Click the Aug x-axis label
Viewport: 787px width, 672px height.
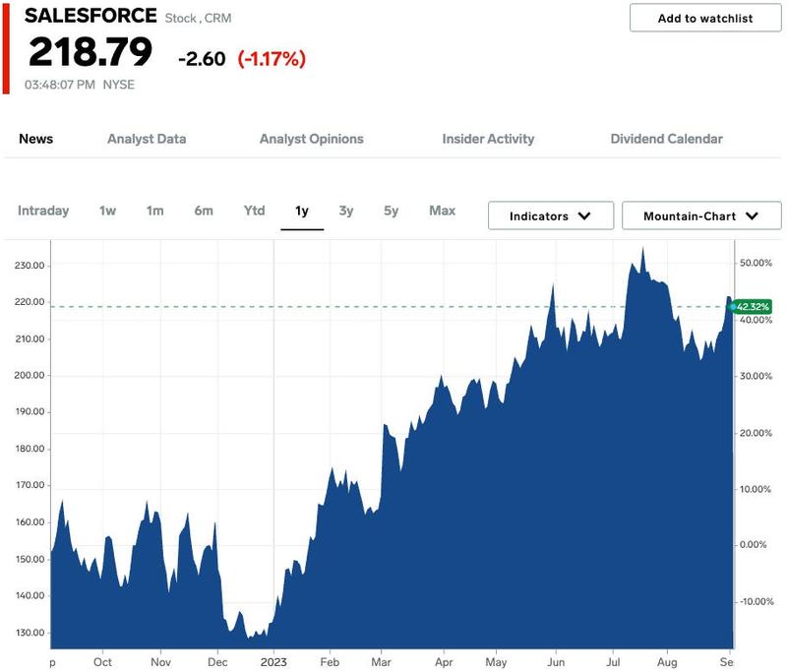pos(667,662)
